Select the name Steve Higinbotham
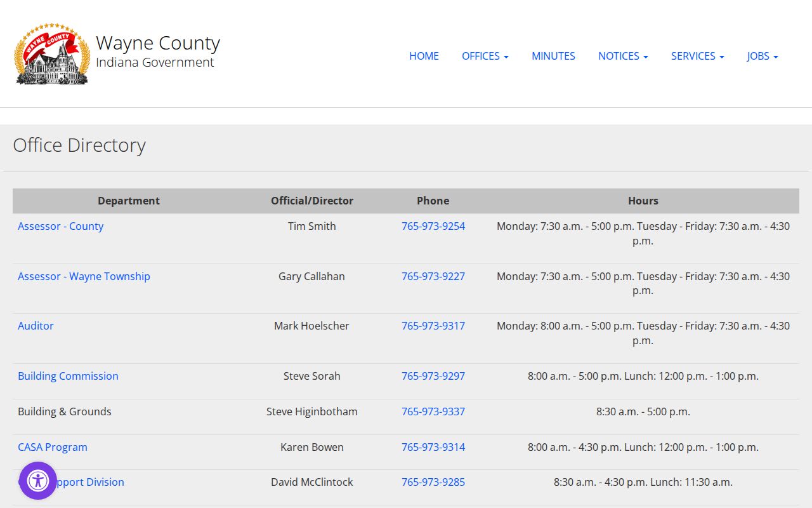 (x=312, y=411)
